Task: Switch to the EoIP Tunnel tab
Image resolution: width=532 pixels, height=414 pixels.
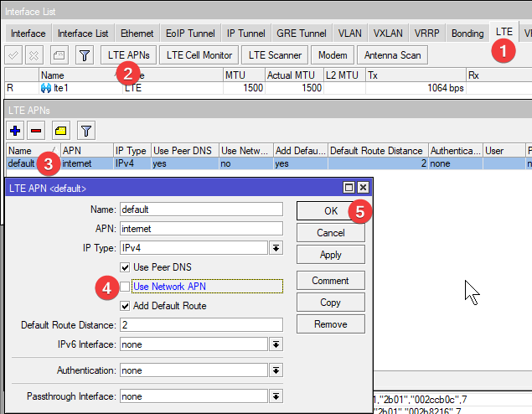Action: tap(190, 34)
